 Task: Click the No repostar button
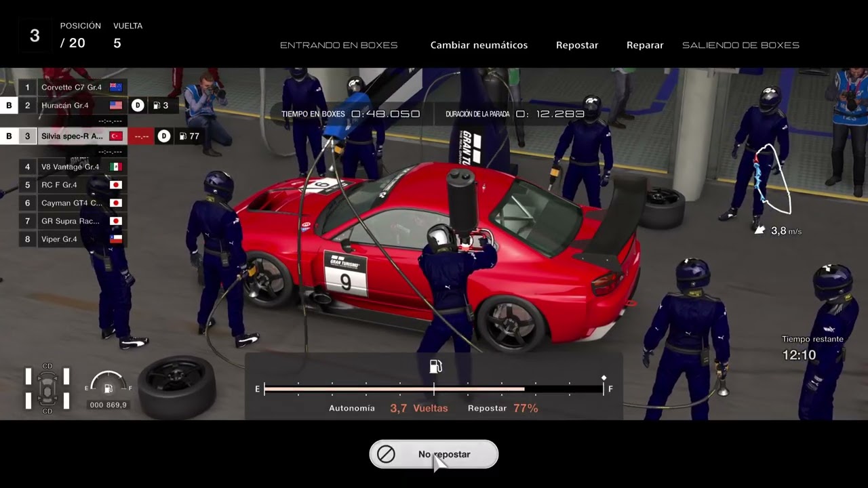(434, 454)
